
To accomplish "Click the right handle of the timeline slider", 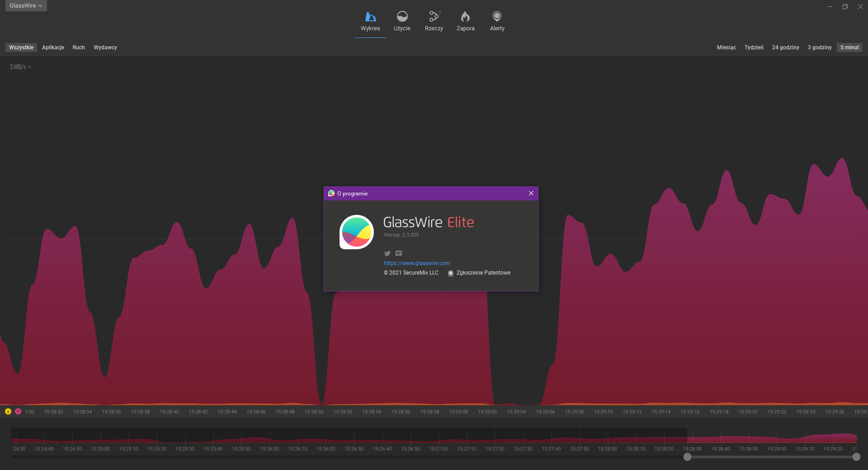I will (x=856, y=457).
